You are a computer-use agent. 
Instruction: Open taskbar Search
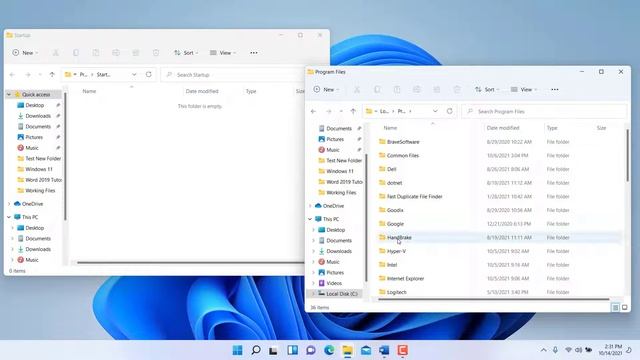coord(256,350)
